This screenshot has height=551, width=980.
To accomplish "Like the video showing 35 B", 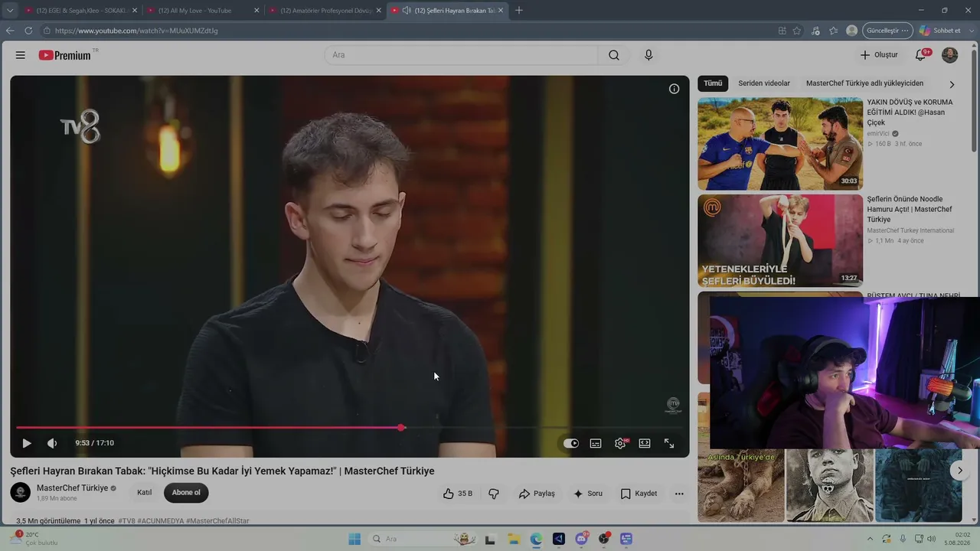I will 458,494.
